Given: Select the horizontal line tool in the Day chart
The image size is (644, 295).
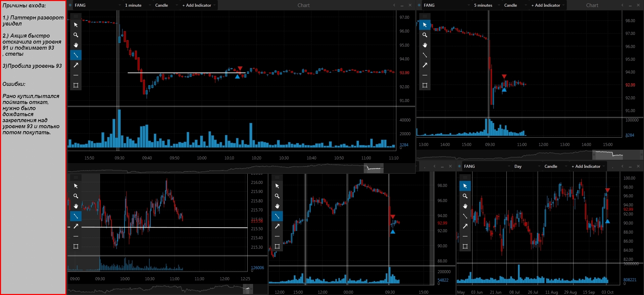Looking at the screenshot, I should [x=465, y=236].
